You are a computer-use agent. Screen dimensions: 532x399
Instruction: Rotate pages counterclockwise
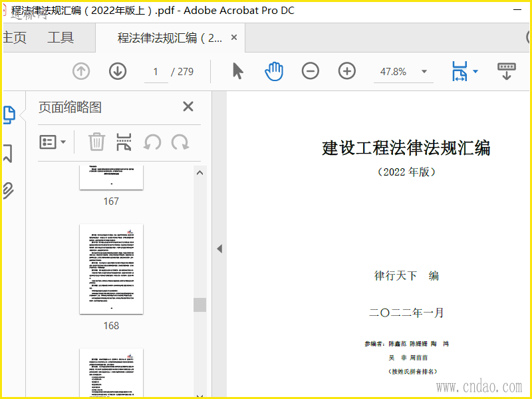pos(152,142)
